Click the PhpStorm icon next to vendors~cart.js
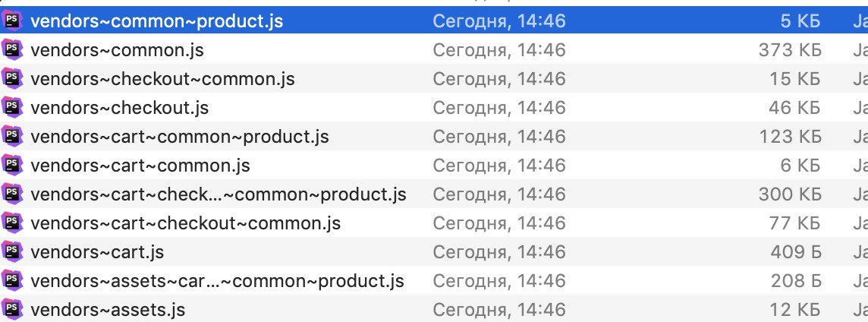The width and height of the screenshot is (868, 322). click(x=11, y=251)
